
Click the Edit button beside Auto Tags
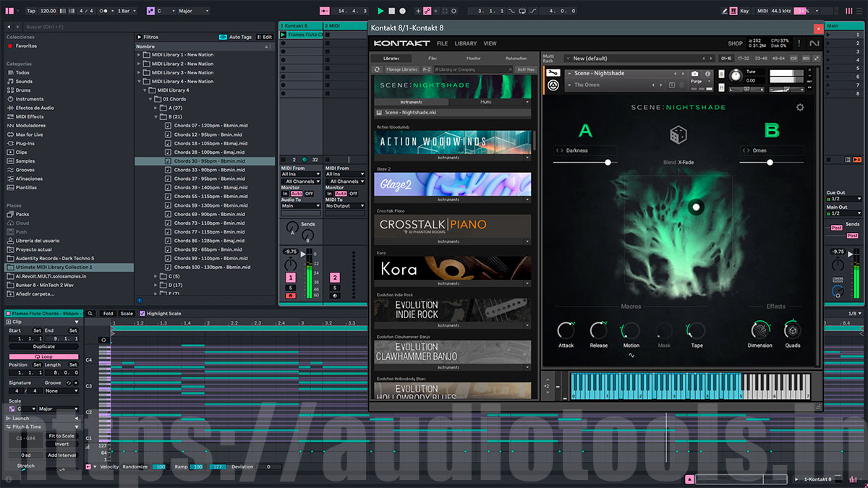tap(265, 37)
